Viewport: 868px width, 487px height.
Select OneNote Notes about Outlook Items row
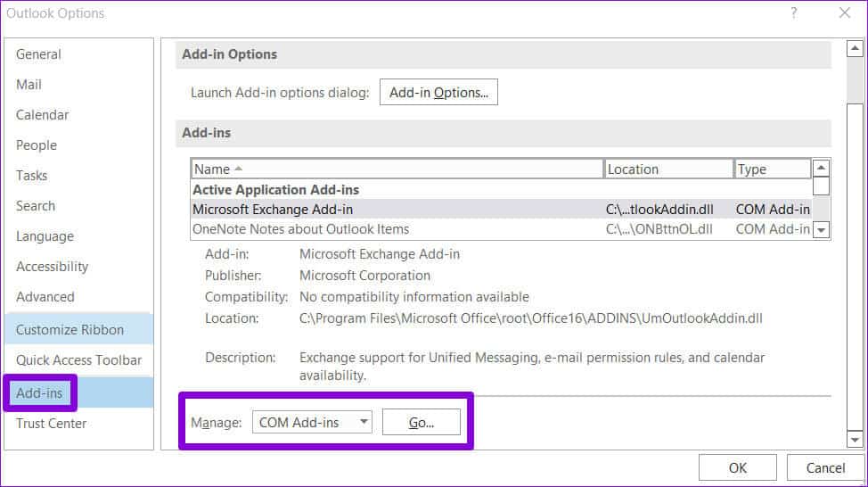click(x=501, y=229)
